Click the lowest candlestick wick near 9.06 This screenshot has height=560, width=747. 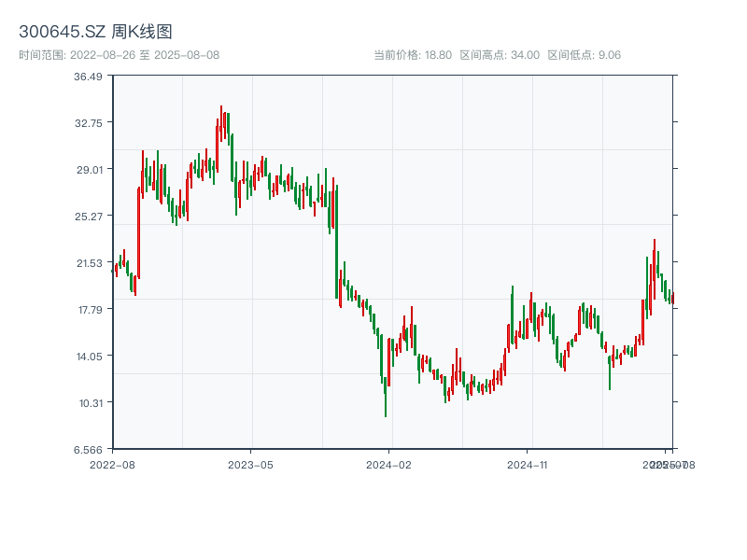tap(386, 409)
